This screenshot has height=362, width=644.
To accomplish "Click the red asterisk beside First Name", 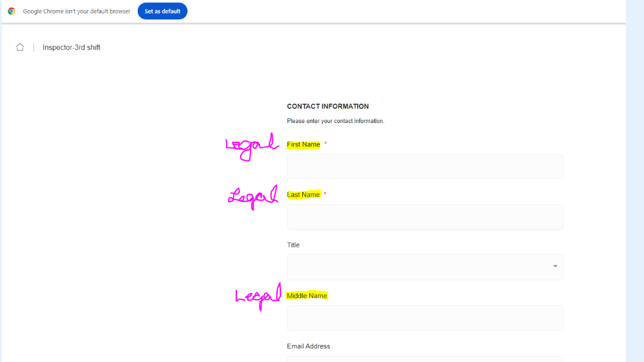I will point(326,144).
